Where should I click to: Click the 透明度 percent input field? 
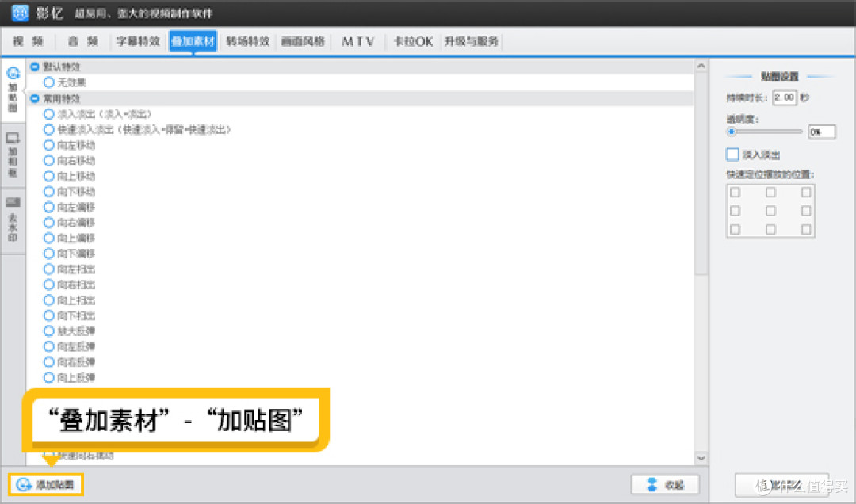pyautogui.click(x=822, y=132)
